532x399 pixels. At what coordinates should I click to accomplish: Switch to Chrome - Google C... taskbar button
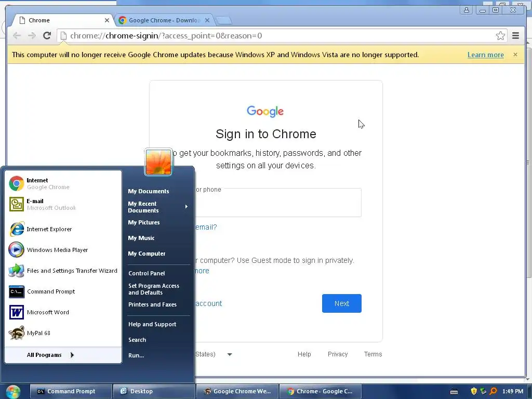[320, 391]
